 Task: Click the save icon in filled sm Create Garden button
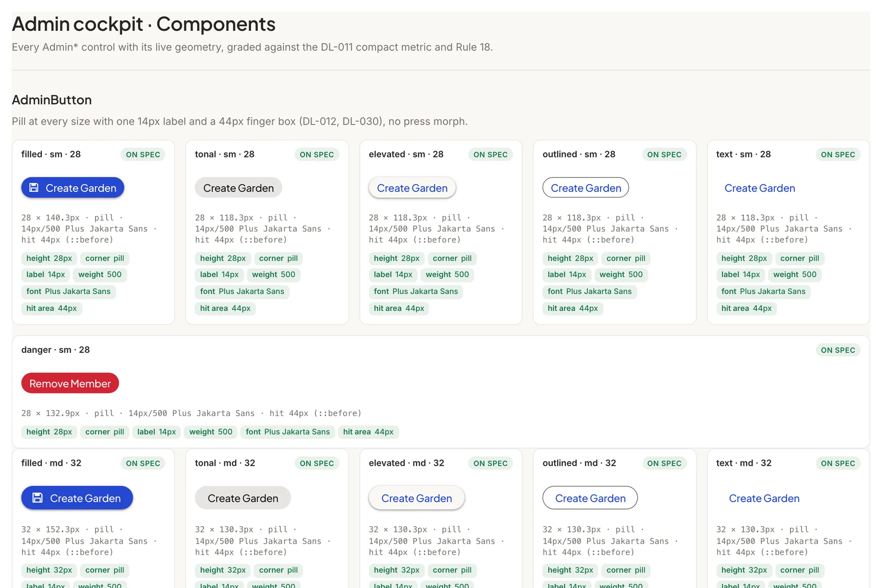pyautogui.click(x=34, y=188)
